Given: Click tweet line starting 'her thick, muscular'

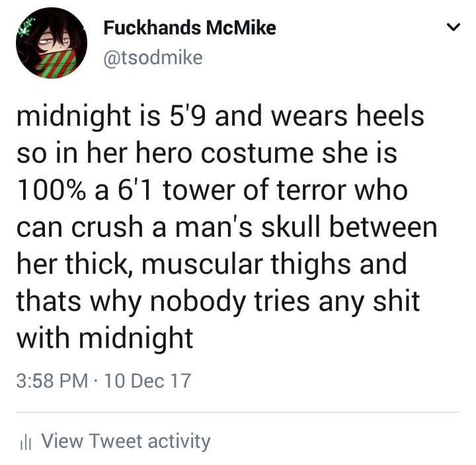Looking at the screenshot, I should tap(212, 265).
